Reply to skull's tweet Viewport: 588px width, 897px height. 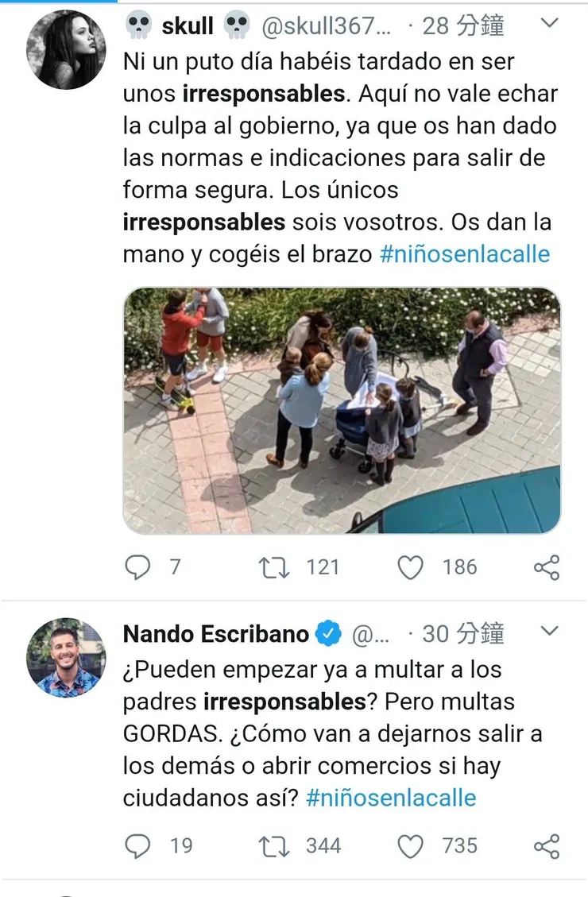point(138,567)
